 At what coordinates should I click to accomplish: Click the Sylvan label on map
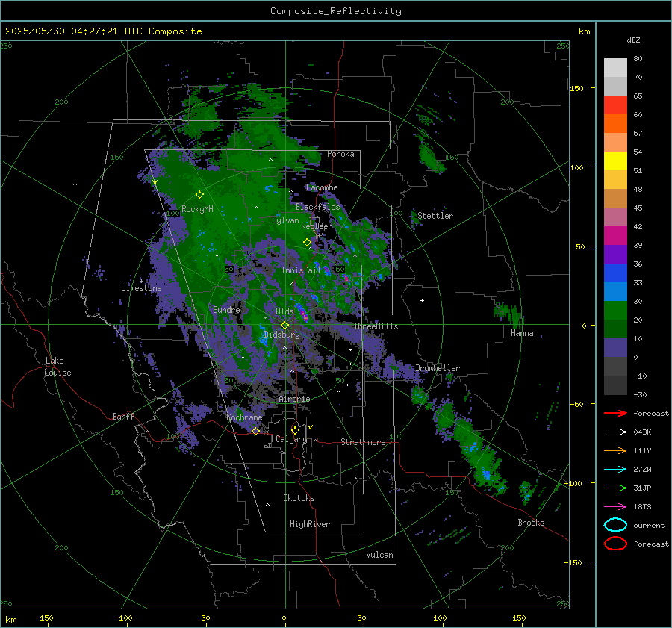click(x=285, y=220)
